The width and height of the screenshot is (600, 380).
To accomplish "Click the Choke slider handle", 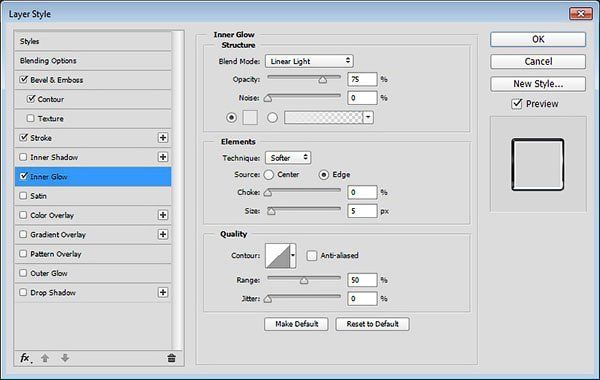I will click(268, 192).
